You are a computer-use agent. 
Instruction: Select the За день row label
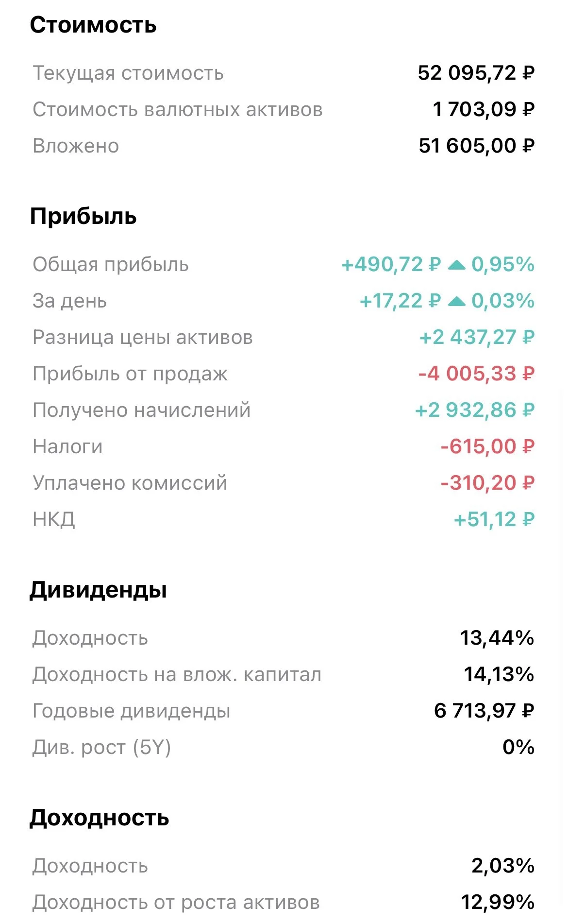pyautogui.click(x=69, y=301)
